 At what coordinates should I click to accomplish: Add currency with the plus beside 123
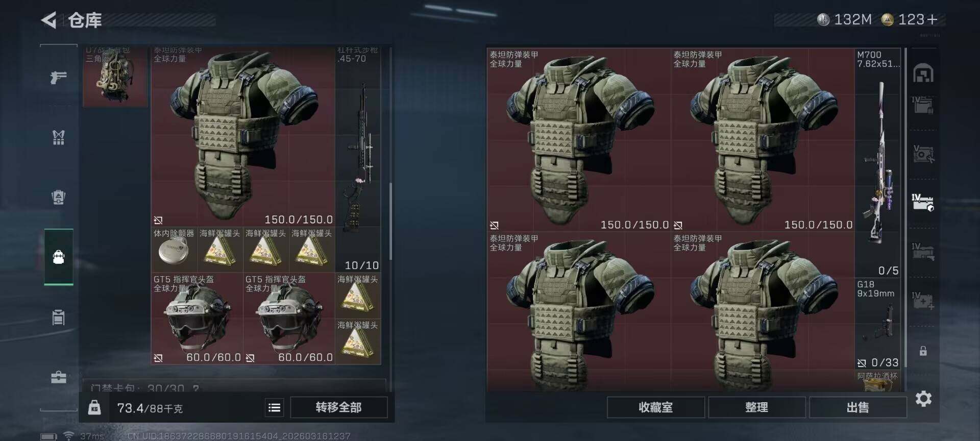click(x=933, y=19)
